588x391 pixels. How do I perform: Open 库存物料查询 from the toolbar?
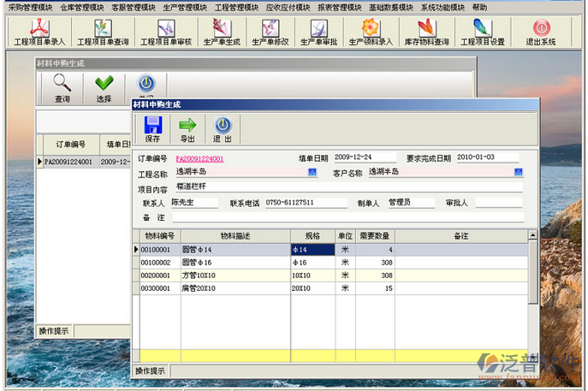pos(427,32)
